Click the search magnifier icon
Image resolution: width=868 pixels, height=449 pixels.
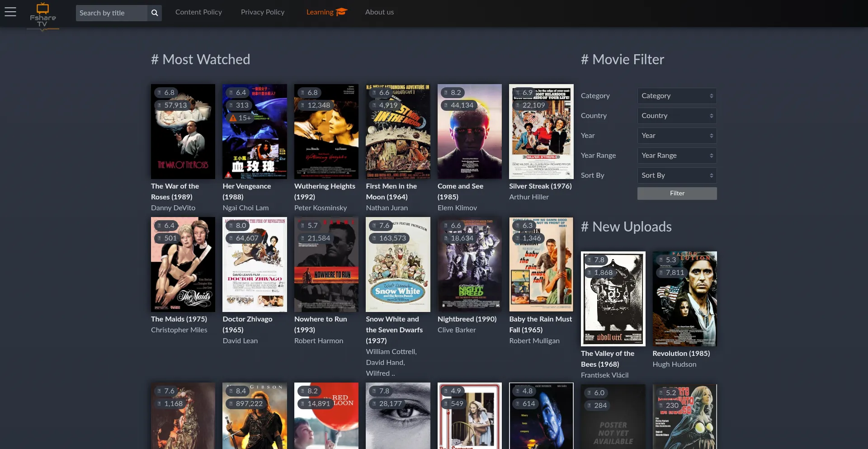pyautogui.click(x=155, y=13)
